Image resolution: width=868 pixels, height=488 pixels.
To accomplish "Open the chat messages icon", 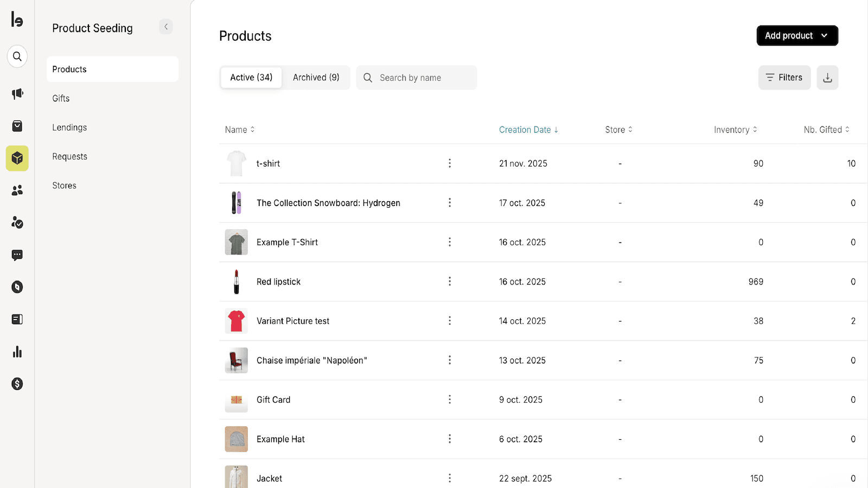I will [x=17, y=255].
